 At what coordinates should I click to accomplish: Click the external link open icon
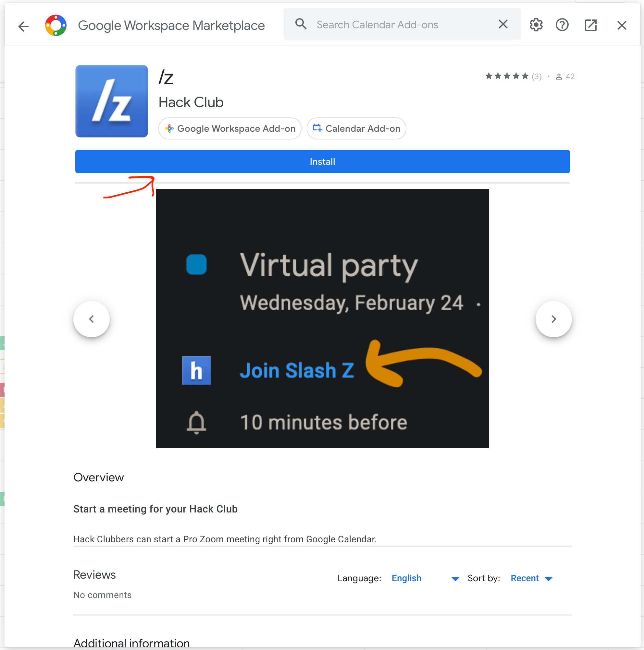point(591,25)
